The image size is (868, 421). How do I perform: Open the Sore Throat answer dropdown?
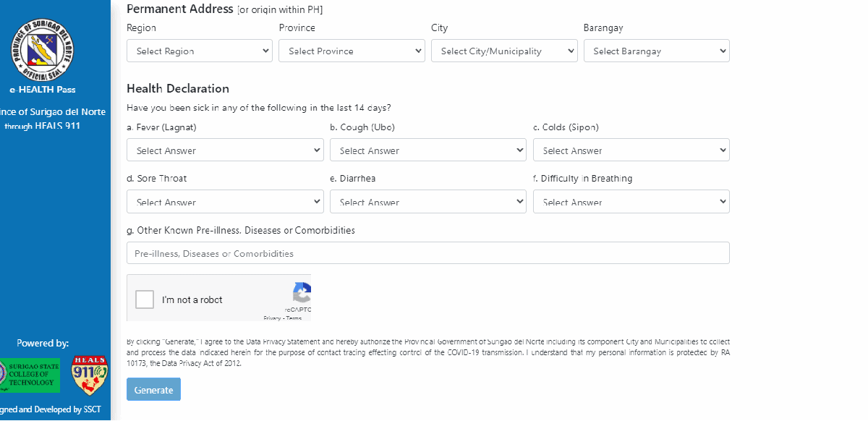[225, 202]
